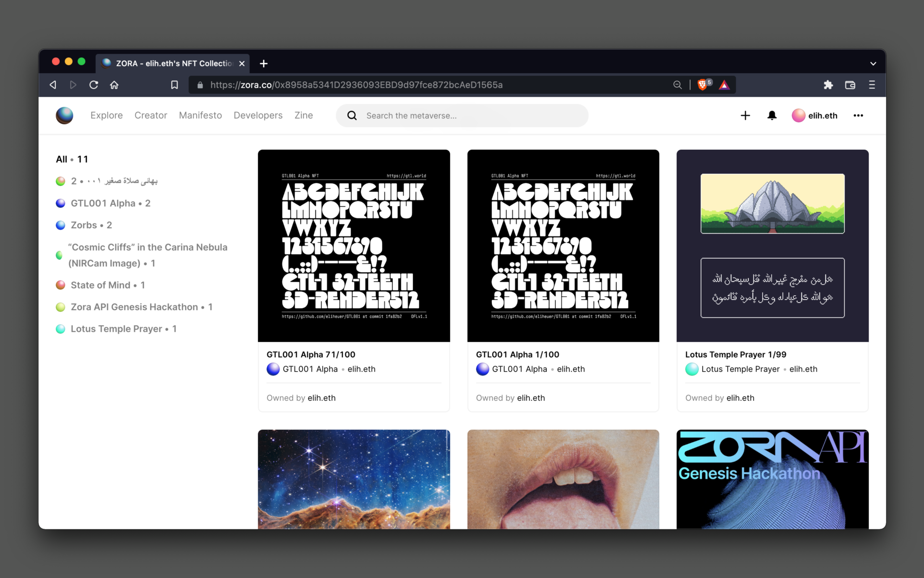The height and width of the screenshot is (578, 924).
Task: Select the ZORA elih.eth browser tab
Action: click(172, 64)
